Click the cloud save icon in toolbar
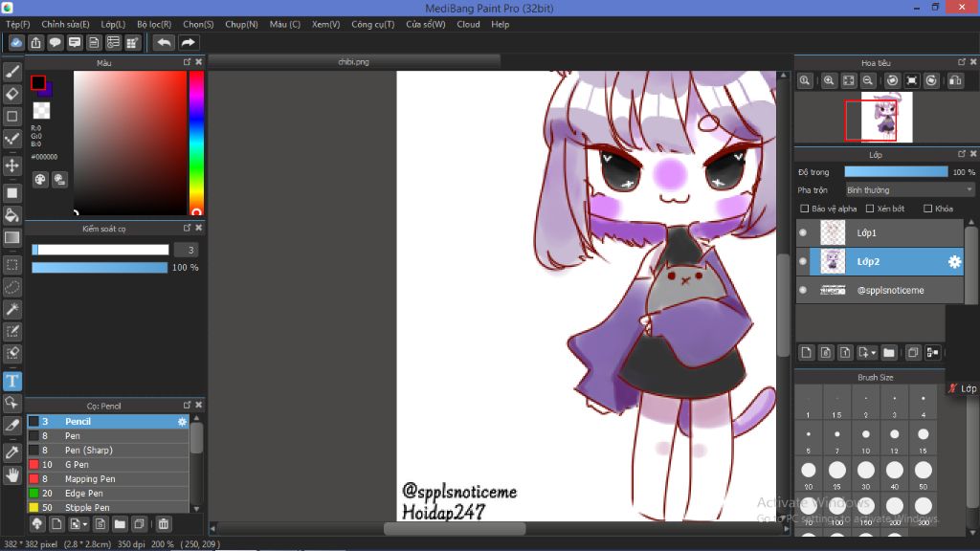The width and height of the screenshot is (980, 551). 16,42
